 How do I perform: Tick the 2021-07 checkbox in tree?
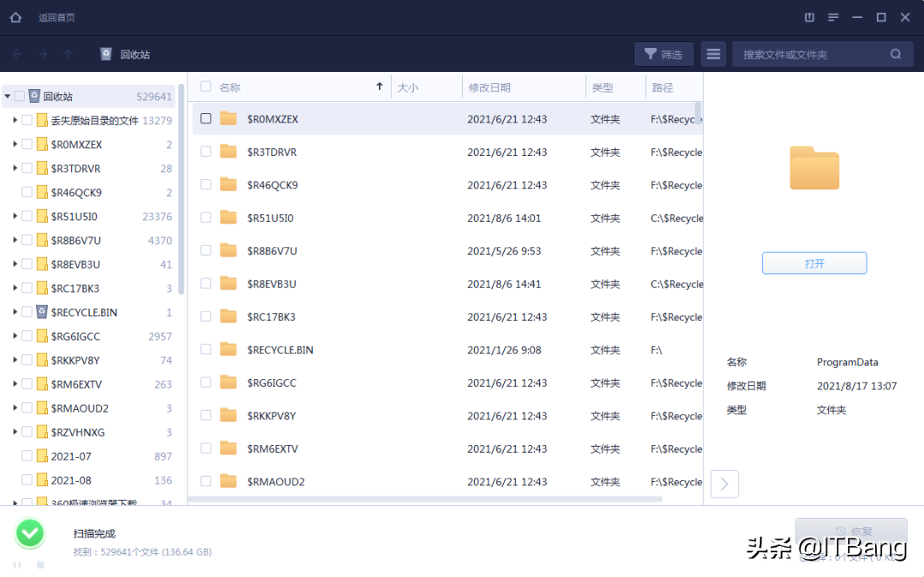pyautogui.click(x=27, y=456)
